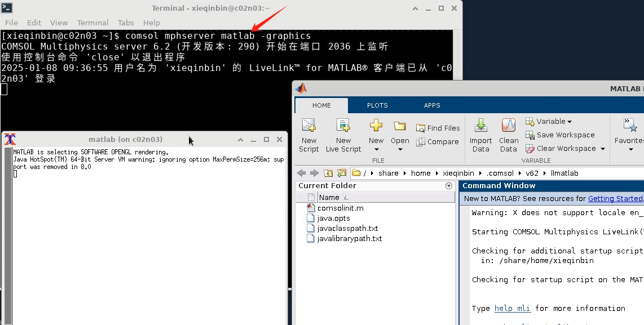Expand the Favorites dropdown arrow

click(630, 149)
